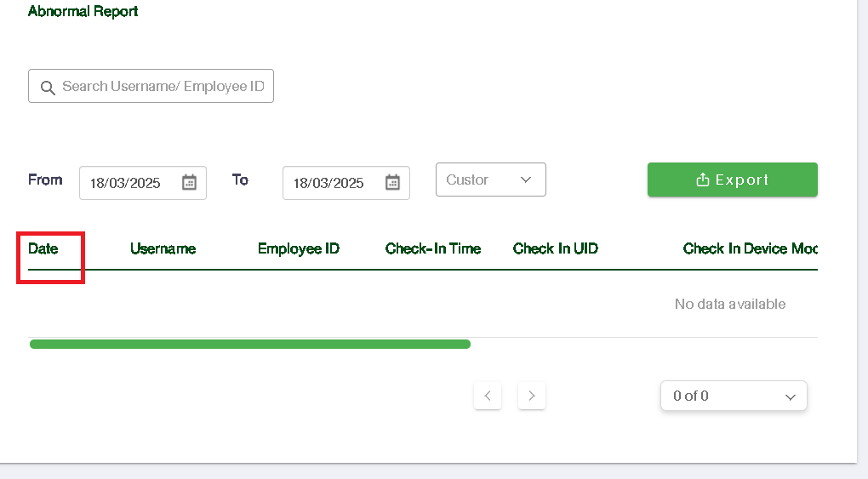The image size is (868, 479).
Task: Open the To date calendar picker icon
Action: [392, 182]
